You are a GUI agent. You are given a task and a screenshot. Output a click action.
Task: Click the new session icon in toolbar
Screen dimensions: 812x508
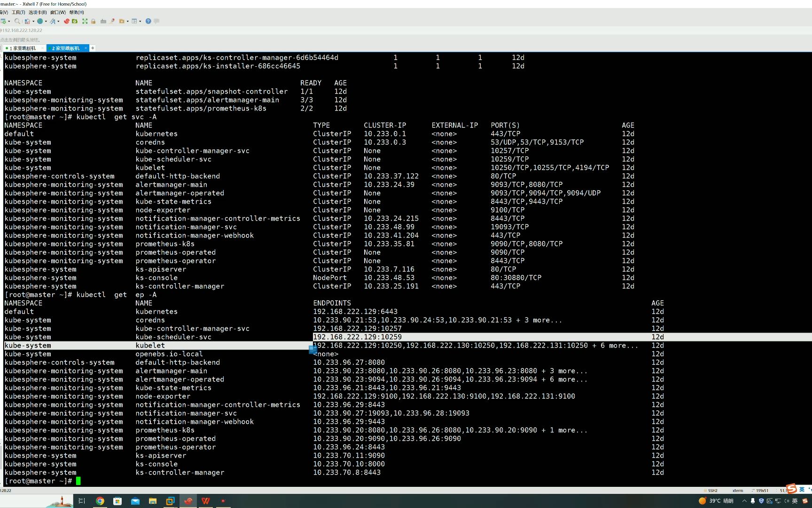[x=3, y=21]
